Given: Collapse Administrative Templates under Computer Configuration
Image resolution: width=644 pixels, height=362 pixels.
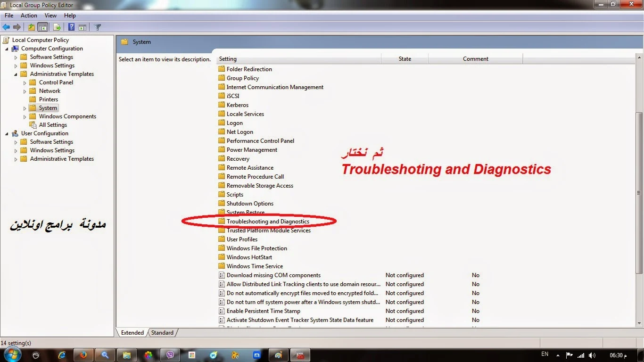Looking at the screenshot, I should 16,74.
